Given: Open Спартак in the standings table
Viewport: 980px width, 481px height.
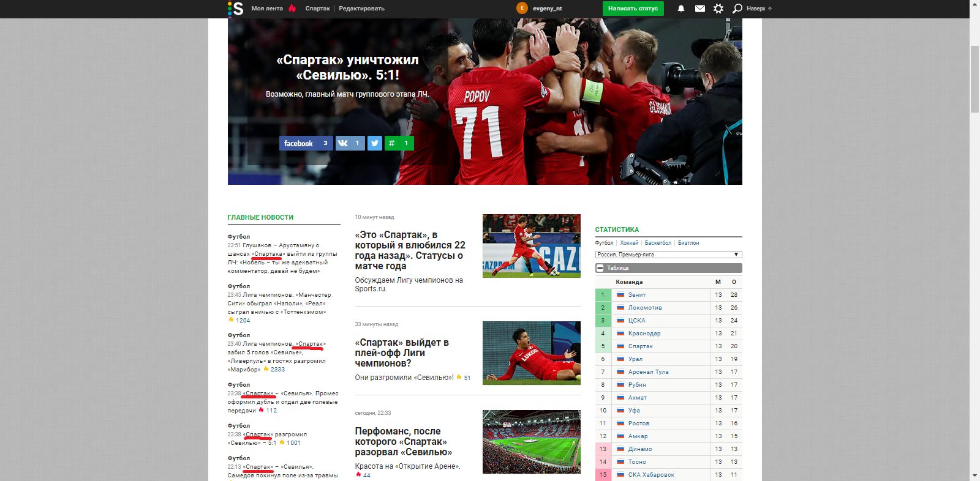Looking at the screenshot, I should pyautogui.click(x=640, y=346).
